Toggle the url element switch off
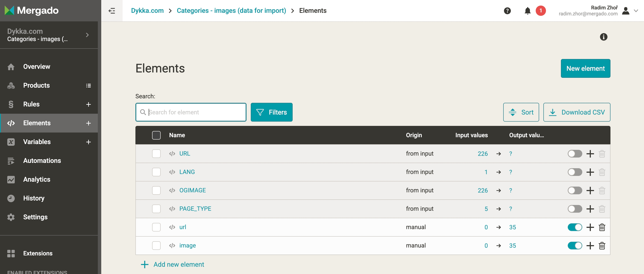Image resolution: width=644 pixels, height=274 pixels. (x=575, y=227)
